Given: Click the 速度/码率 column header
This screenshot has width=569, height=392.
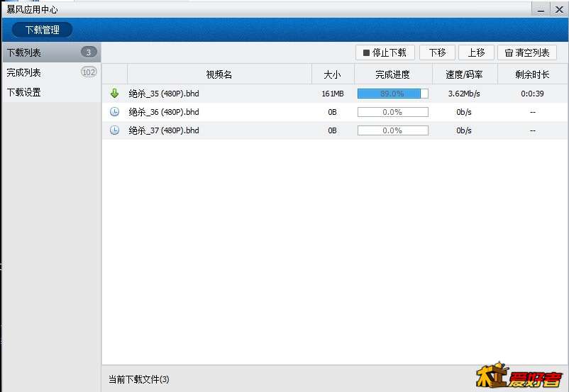Looking at the screenshot, I should (x=465, y=74).
